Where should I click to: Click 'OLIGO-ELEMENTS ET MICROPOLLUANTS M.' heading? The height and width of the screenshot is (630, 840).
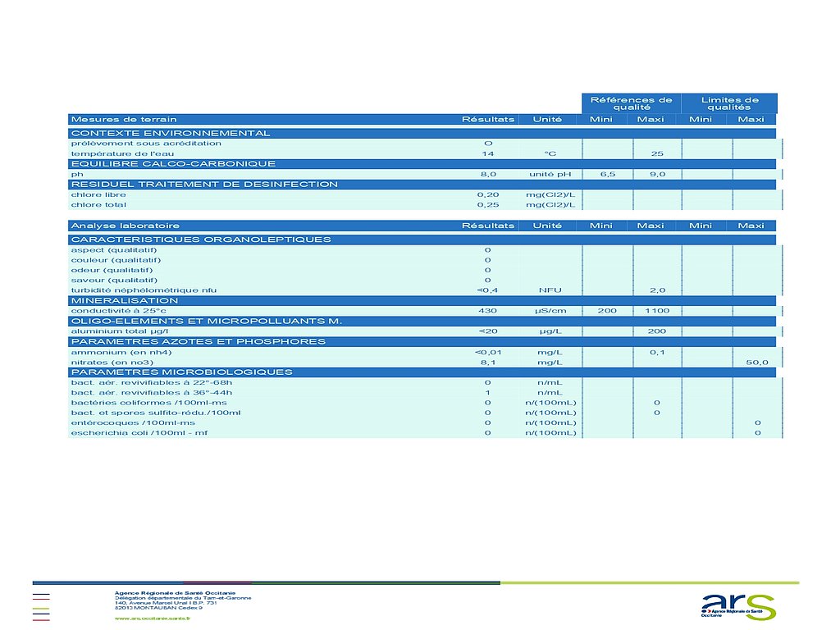[206, 321]
